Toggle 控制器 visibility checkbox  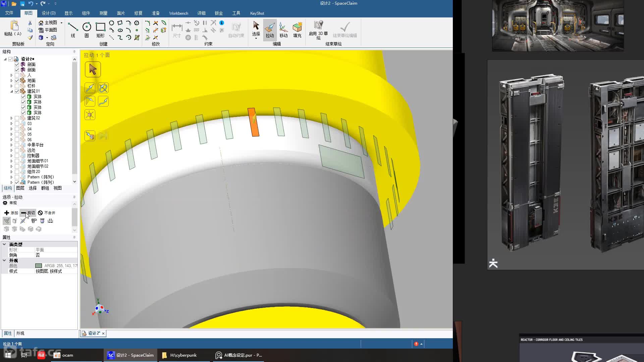point(17,156)
